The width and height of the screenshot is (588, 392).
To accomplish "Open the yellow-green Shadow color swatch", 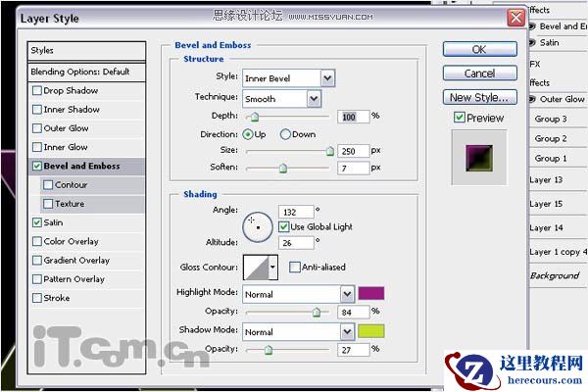I will (x=371, y=331).
